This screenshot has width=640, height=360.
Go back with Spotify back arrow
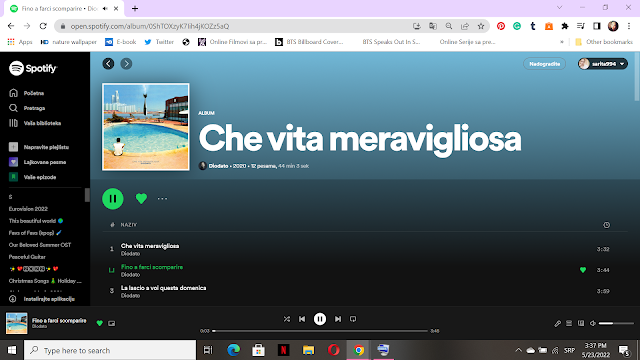108,64
